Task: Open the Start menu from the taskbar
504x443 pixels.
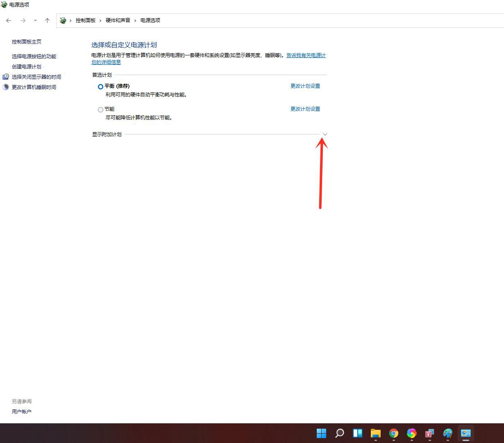Action: coord(322,433)
